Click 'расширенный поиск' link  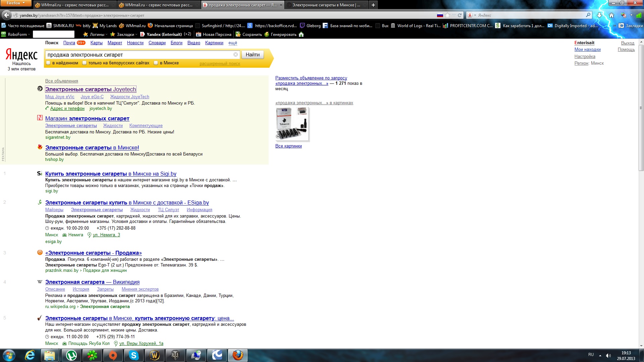click(220, 64)
